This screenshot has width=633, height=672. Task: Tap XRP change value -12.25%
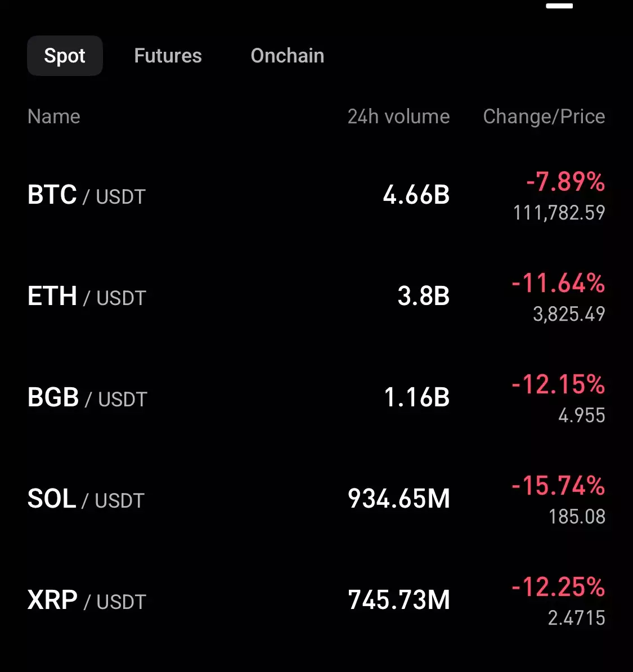click(x=558, y=587)
